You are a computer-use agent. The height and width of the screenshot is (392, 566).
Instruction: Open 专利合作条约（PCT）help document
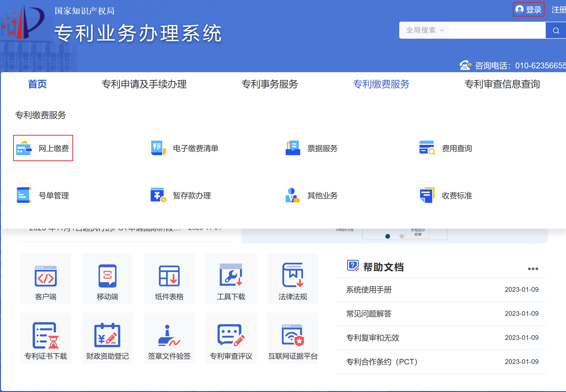[383, 362]
